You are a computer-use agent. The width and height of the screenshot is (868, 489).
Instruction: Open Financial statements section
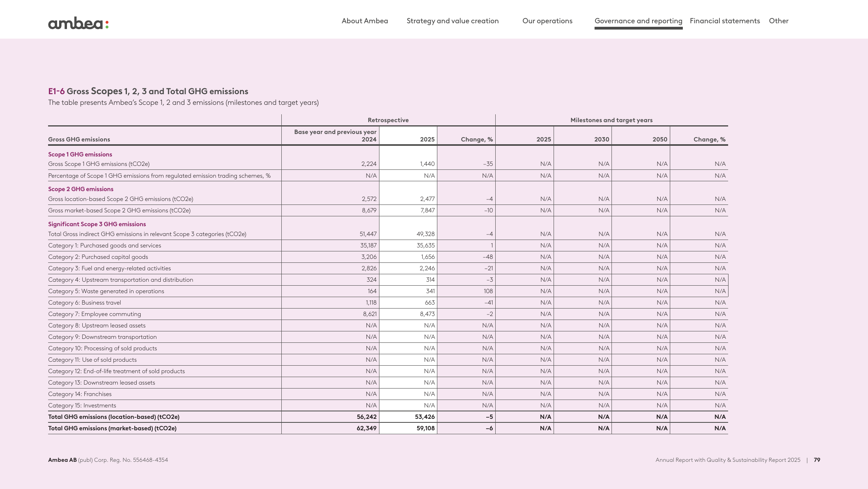[x=725, y=21]
